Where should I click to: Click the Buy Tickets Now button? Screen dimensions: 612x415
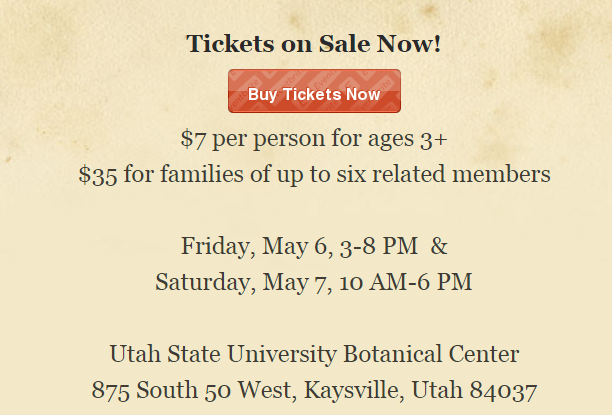click(x=314, y=92)
